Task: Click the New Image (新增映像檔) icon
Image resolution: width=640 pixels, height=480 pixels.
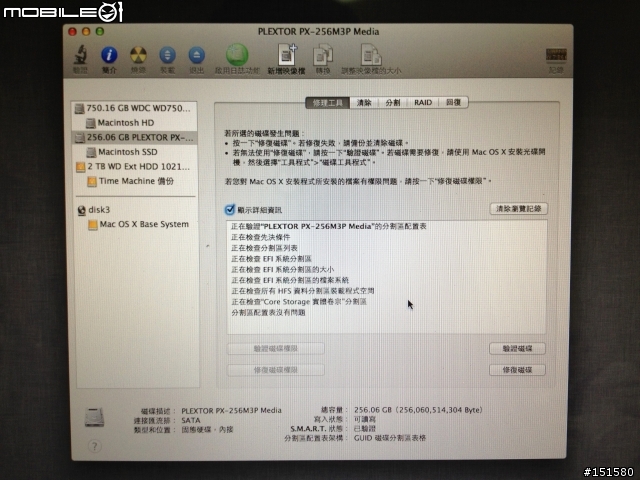Action: (287, 55)
